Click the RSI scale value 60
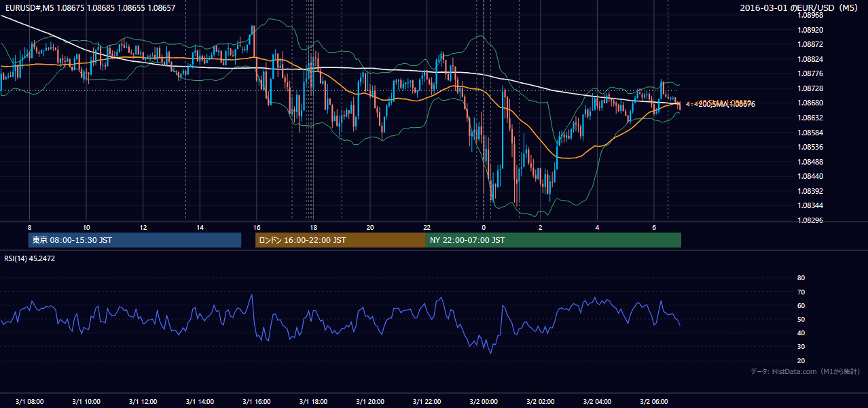This screenshot has height=408, width=868. coord(801,305)
